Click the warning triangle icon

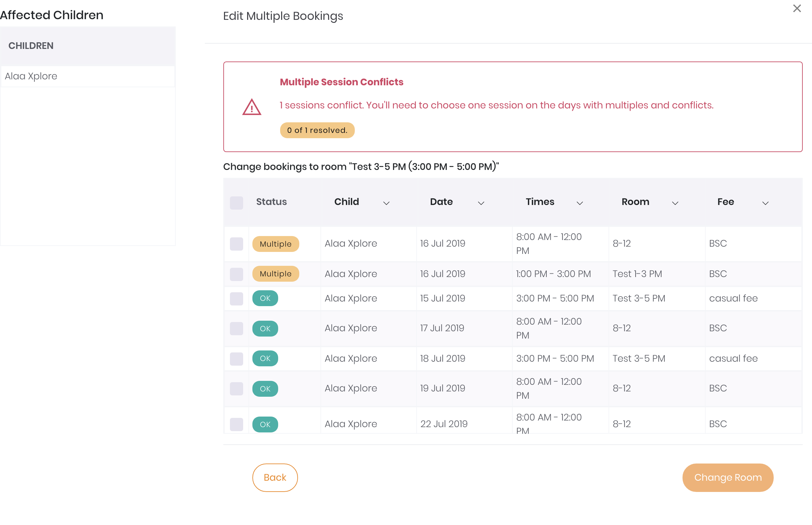[252, 107]
